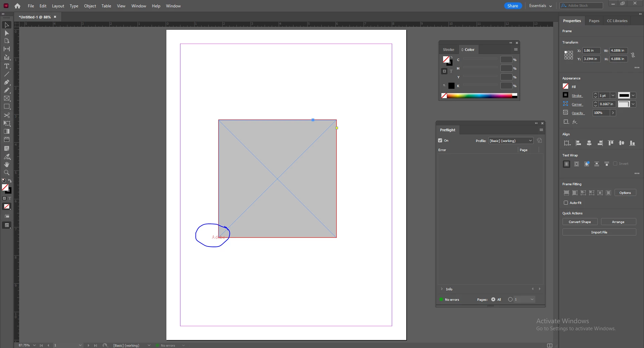Select the page range radio button
Viewport: 644px width, 348px height.
pyautogui.click(x=510, y=299)
